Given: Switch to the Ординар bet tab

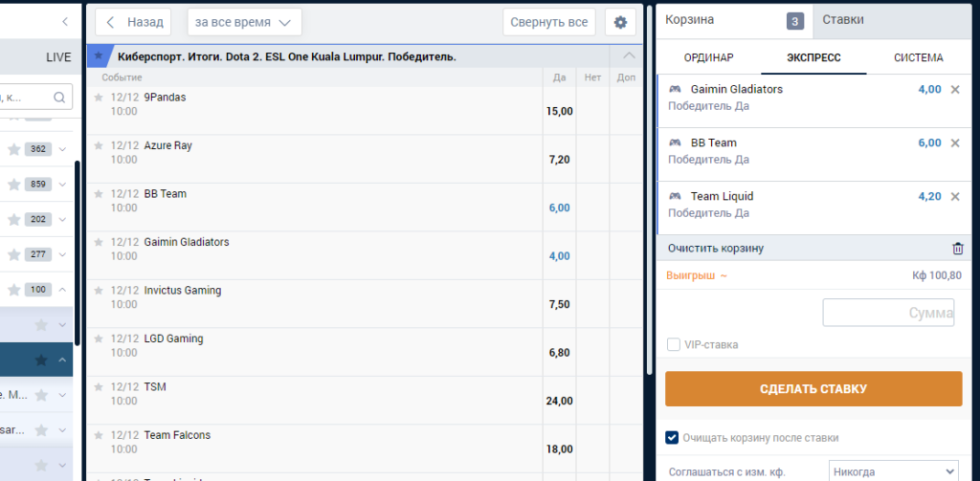Looking at the screenshot, I should coord(709,57).
